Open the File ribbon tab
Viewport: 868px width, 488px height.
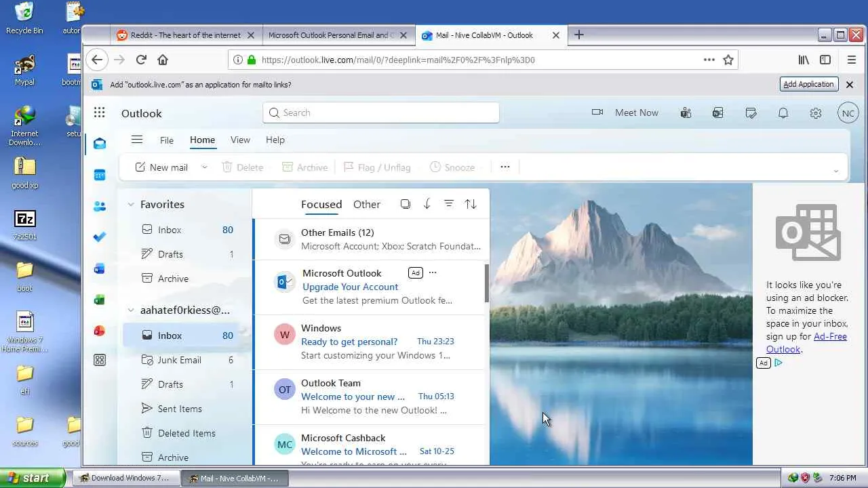tap(167, 140)
